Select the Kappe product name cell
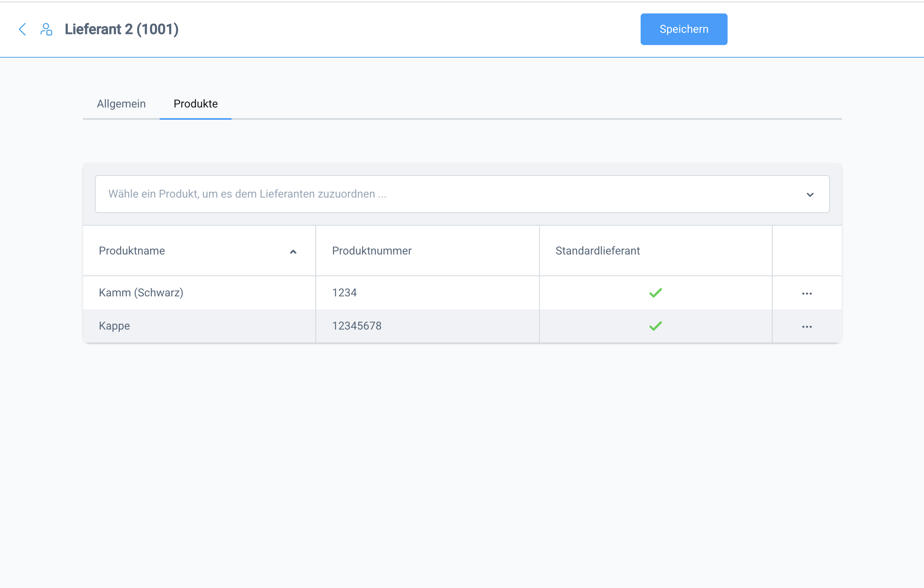 (114, 326)
